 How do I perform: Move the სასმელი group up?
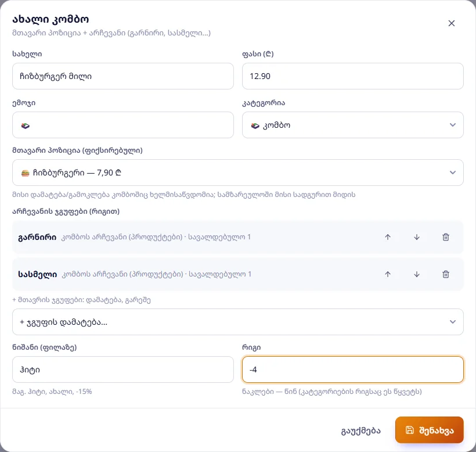[x=388, y=274]
